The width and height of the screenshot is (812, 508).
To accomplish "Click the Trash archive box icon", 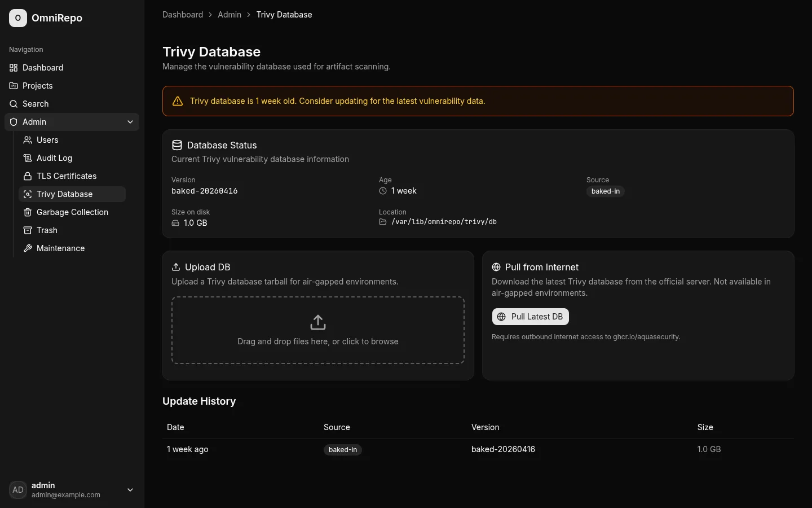I will [x=28, y=230].
